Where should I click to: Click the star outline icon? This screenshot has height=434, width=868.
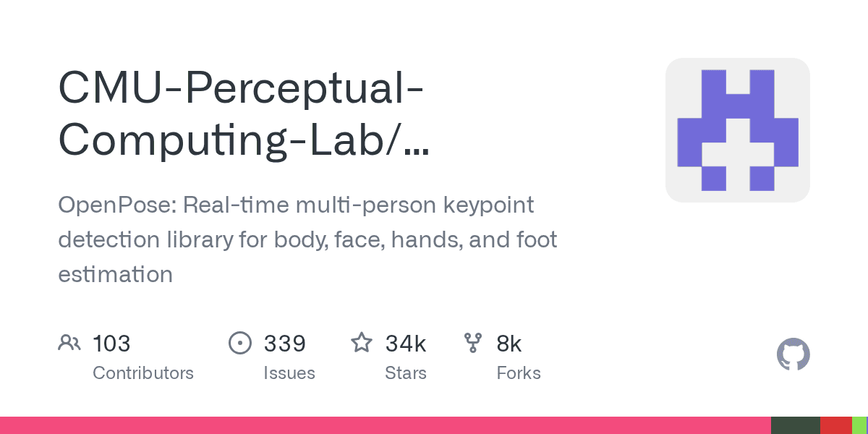click(x=361, y=343)
